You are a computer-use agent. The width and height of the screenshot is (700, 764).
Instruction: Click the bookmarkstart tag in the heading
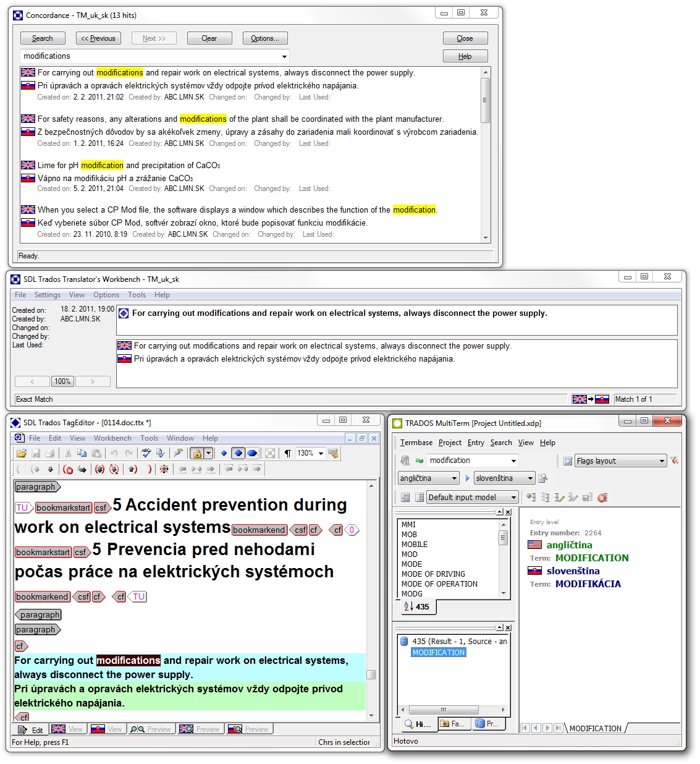[x=64, y=507]
